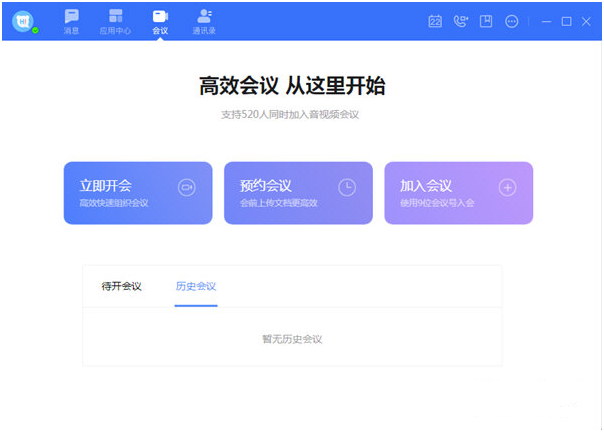Click the 高效会议 从这里开始 heading
Viewport: 604px width, 437px height.
(x=292, y=86)
